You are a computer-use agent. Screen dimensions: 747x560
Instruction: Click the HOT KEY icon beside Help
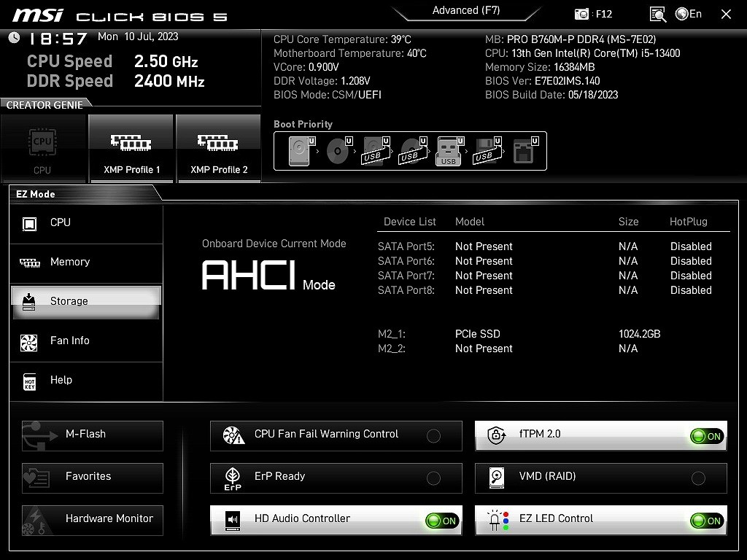29,381
